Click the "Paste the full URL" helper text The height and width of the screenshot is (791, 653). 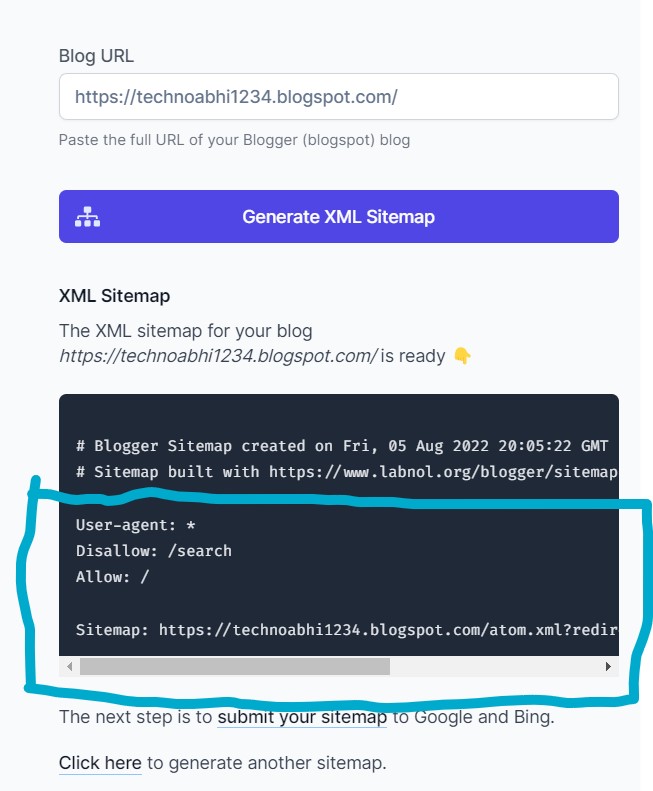tap(234, 140)
